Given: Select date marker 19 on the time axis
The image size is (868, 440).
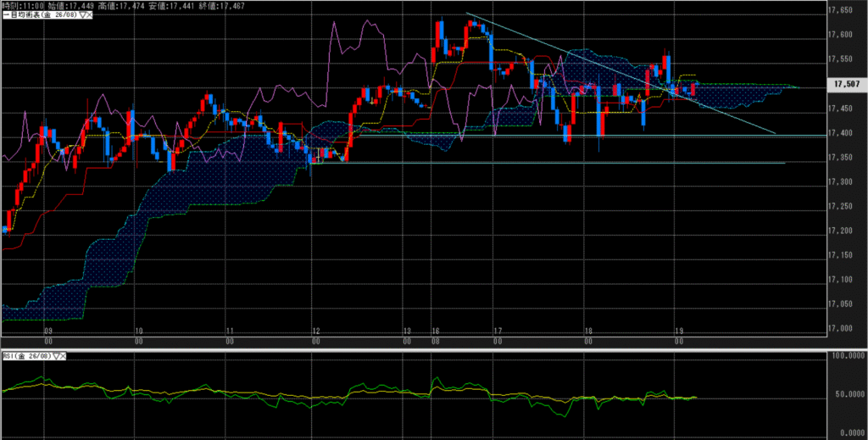Looking at the screenshot, I should 678,331.
